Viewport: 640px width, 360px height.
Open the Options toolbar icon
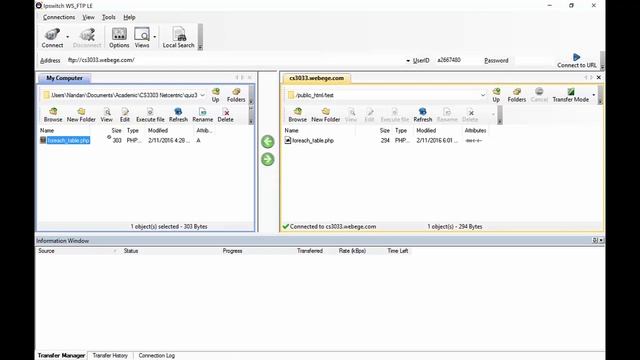pyautogui.click(x=119, y=38)
